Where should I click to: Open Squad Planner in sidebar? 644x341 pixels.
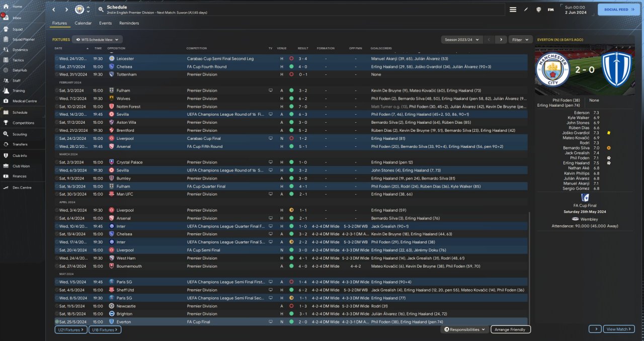[x=23, y=39]
